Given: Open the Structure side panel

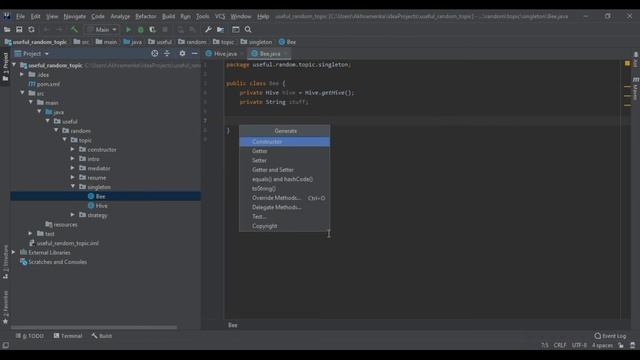Looking at the screenshot, I should (5, 261).
